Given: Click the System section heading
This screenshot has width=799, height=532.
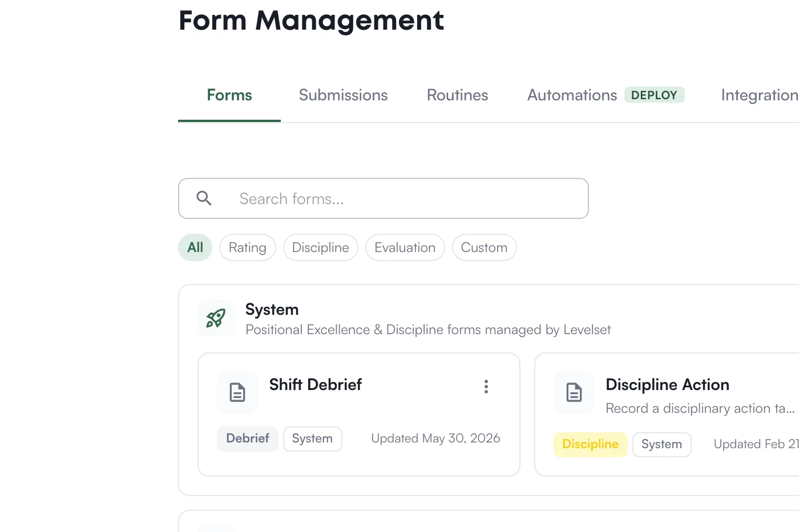Looking at the screenshot, I should click(x=272, y=310).
